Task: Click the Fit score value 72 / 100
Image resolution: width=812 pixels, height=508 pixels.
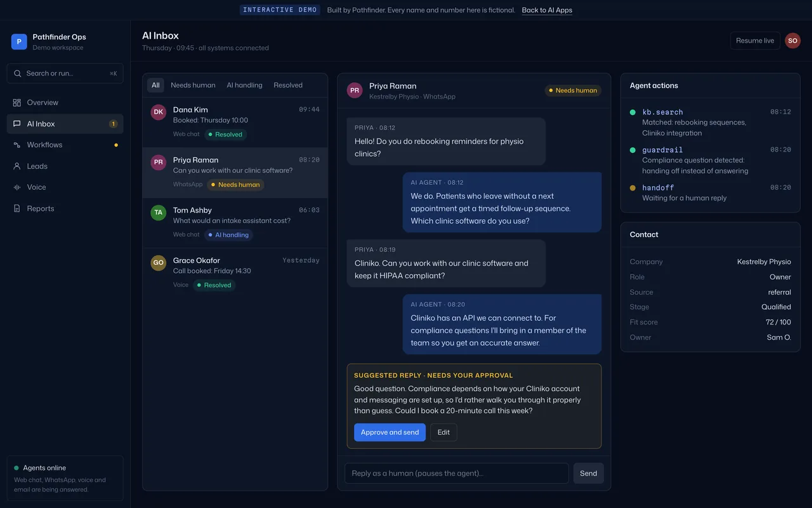Action: 778,323
